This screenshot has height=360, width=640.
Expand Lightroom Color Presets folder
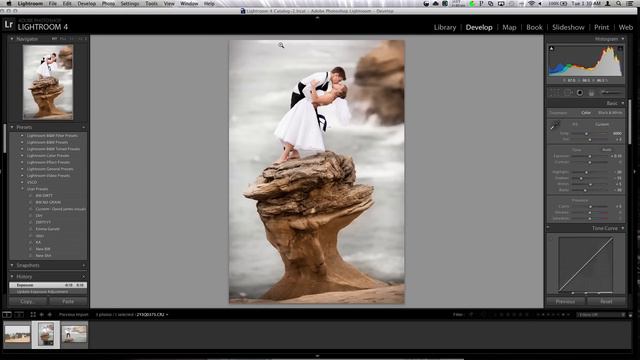pos(22,156)
